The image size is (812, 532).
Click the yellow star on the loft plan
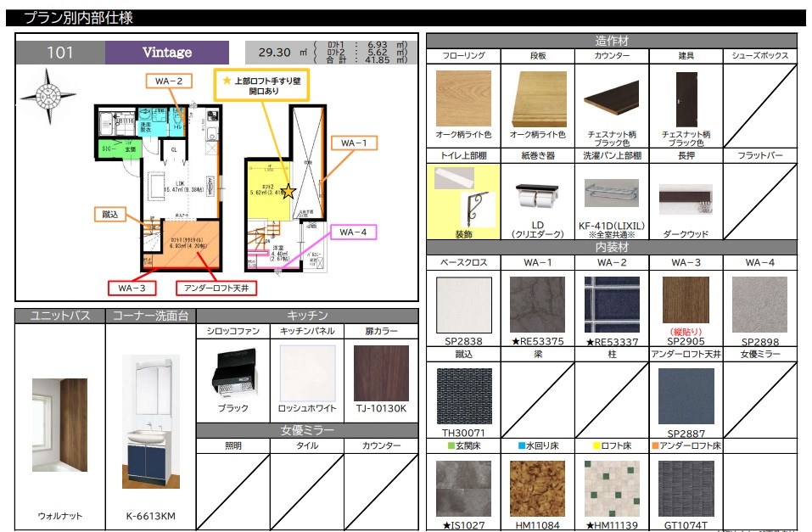288,192
